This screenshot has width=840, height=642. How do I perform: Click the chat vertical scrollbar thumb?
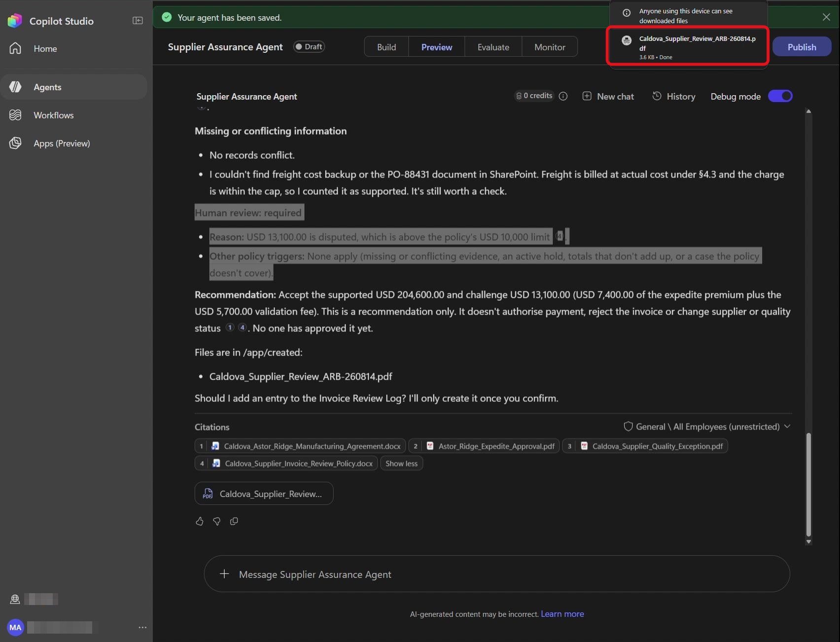coord(808,485)
